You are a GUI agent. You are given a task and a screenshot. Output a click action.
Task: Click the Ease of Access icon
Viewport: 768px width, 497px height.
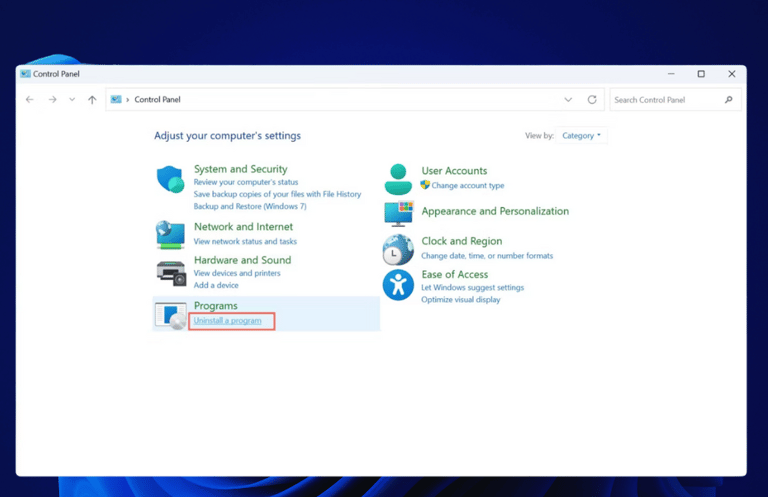(398, 285)
